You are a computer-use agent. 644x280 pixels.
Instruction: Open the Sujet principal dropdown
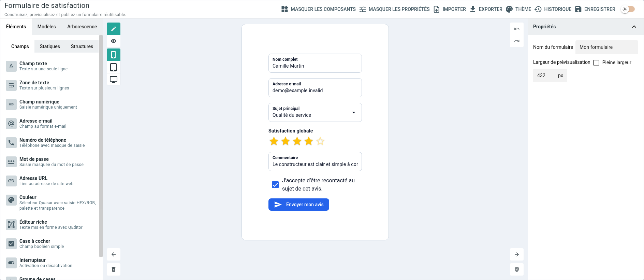pos(315,112)
